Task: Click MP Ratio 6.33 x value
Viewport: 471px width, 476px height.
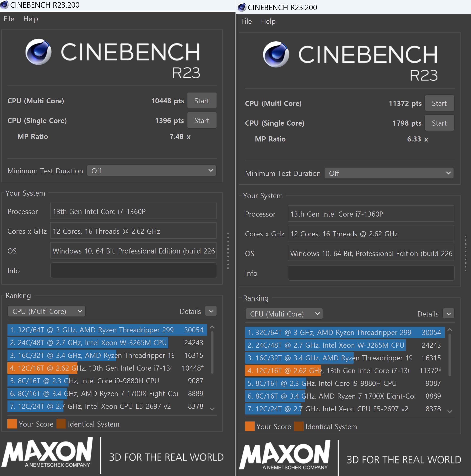Action: click(x=418, y=139)
